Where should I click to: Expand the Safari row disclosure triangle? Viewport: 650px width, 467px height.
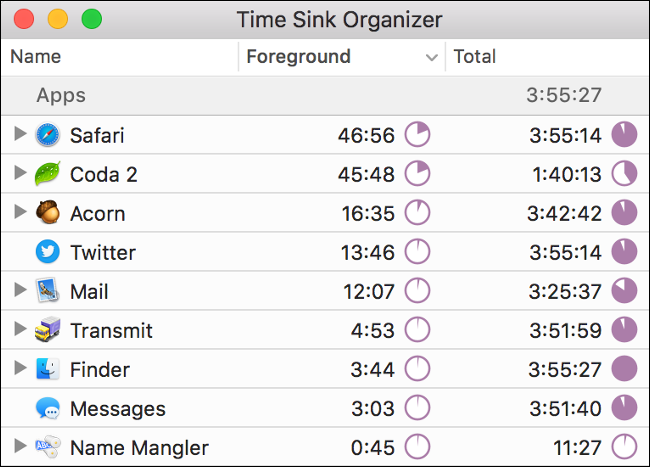coord(20,134)
